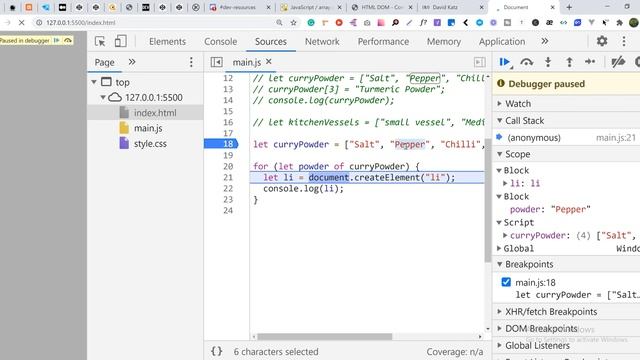Open the Page panel three-dot menu
The image size is (640, 360).
(191, 62)
